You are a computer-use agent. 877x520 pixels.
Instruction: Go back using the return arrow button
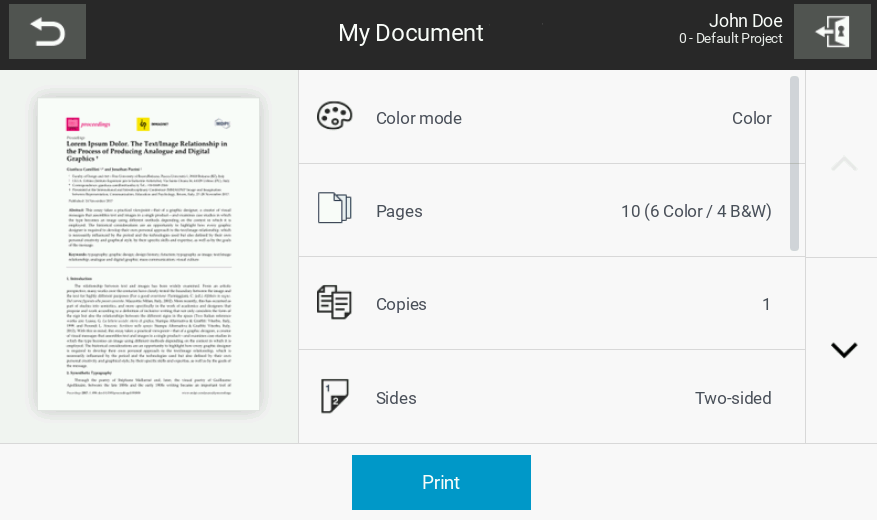tap(47, 32)
